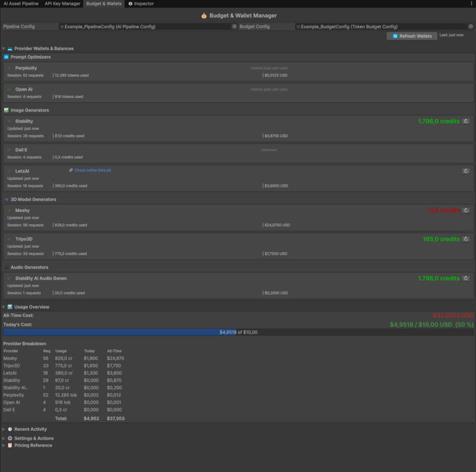This screenshot has height=472, width=476.
Task: Click the Tripo3D status checkmark
Action: (9, 239)
